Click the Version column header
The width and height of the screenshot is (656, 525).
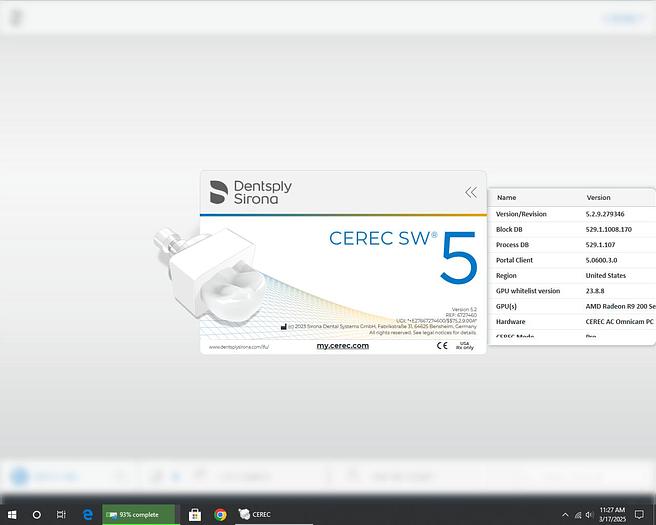[x=598, y=197]
